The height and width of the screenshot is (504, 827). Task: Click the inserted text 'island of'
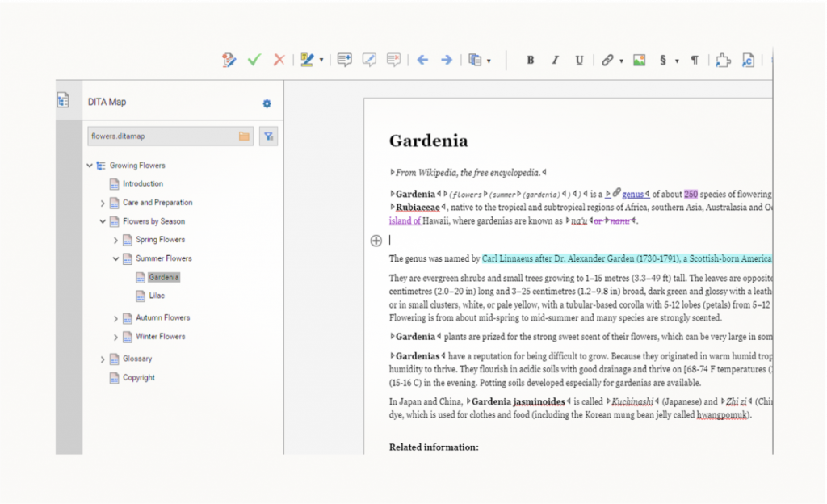pos(405,220)
